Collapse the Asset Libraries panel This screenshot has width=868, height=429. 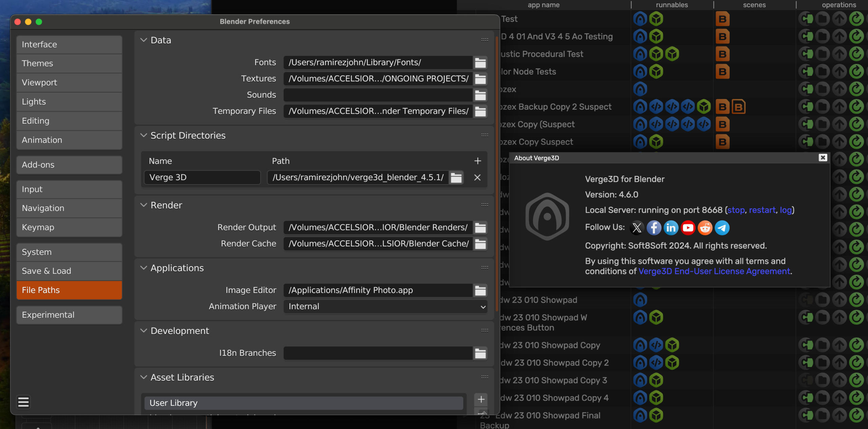(x=144, y=377)
